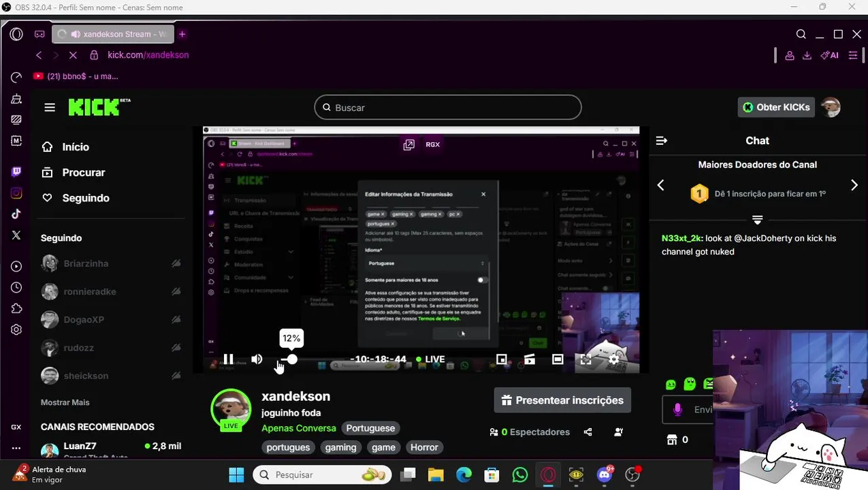Click the Obter KICKs button
Viewport: 868px width, 490px height.
776,107
